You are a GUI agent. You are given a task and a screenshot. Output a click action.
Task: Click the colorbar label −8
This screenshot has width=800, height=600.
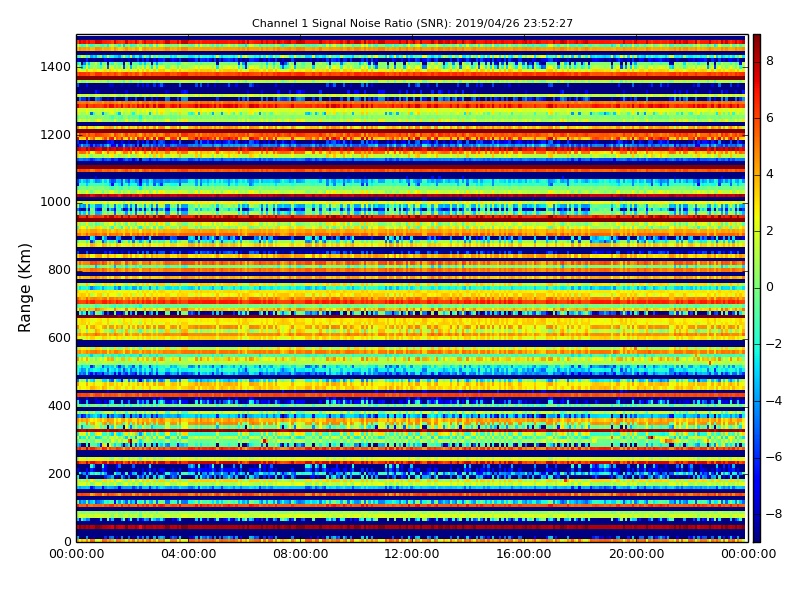coord(774,514)
